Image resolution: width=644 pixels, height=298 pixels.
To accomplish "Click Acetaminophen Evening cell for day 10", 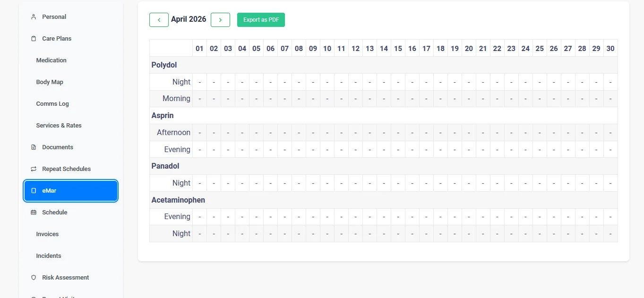I will [327, 217].
